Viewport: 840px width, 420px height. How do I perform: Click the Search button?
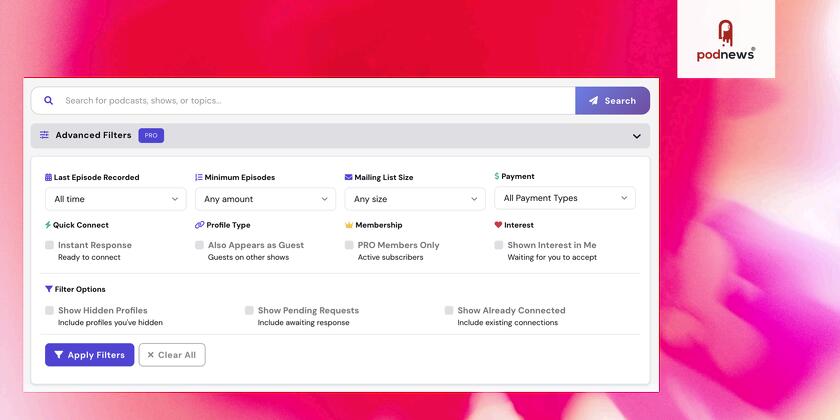[612, 101]
